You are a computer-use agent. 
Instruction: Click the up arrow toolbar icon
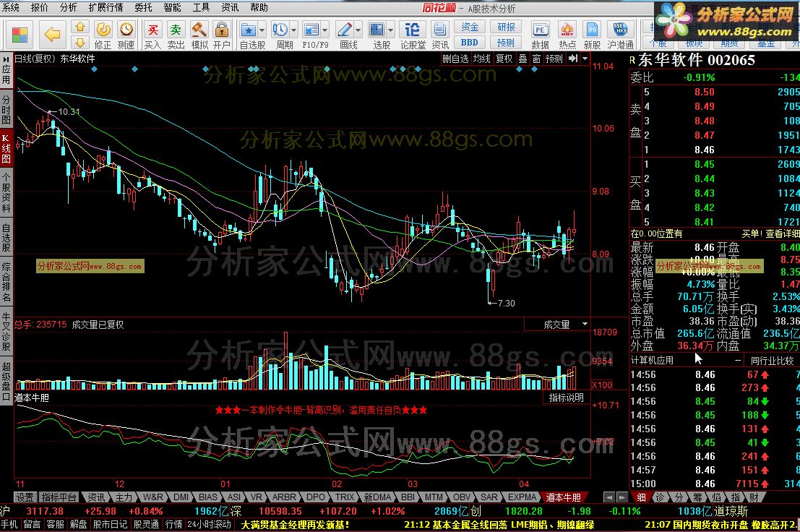click(80, 27)
